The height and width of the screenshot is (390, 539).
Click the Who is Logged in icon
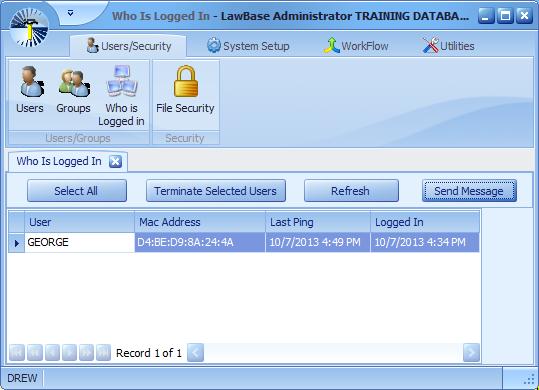(121, 96)
